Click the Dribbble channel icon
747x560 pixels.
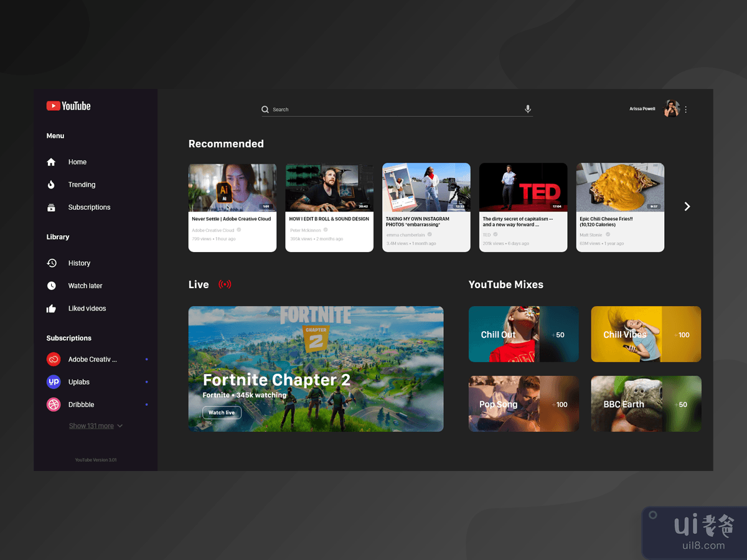click(54, 404)
